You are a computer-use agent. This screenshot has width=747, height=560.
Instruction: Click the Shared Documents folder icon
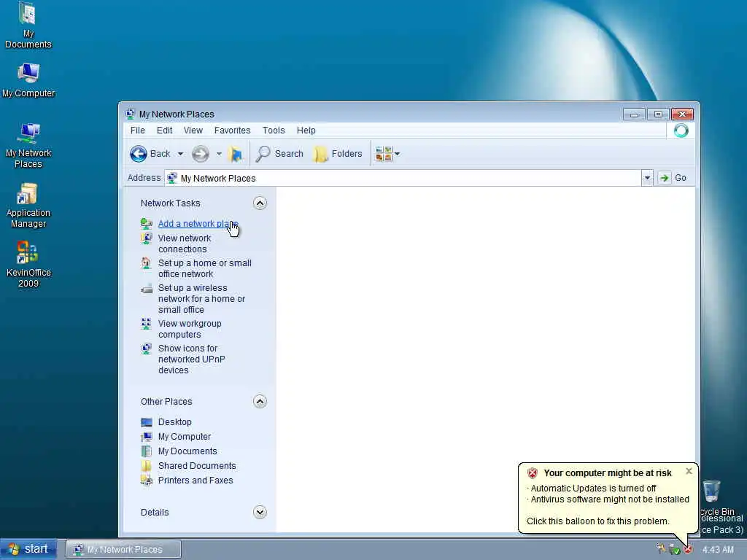tap(146, 465)
